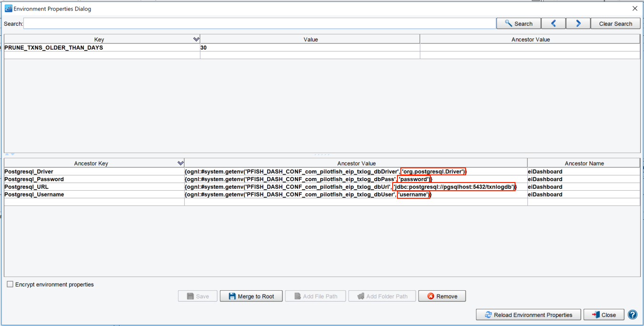Viewport: 644px width, 326px height.
Task: Click the Remove button
Action: click(x=442, y=296)
